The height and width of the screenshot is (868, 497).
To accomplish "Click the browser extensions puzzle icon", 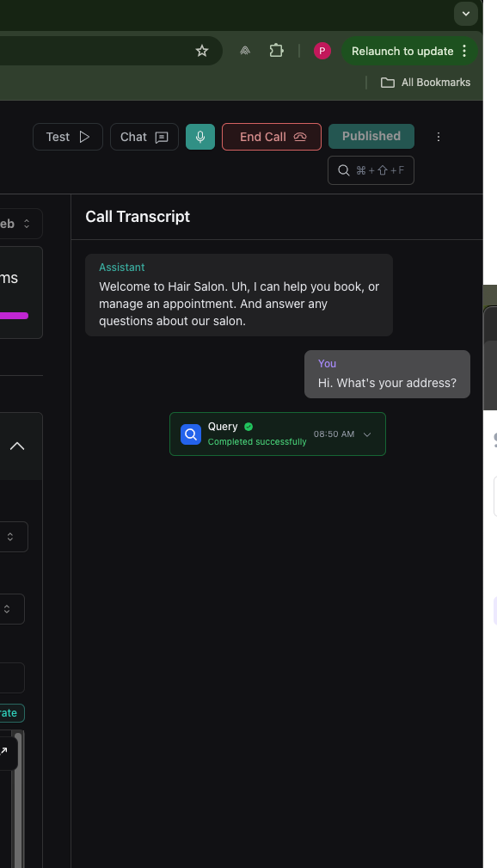I will pyautogui.click(x=276, y=51).
